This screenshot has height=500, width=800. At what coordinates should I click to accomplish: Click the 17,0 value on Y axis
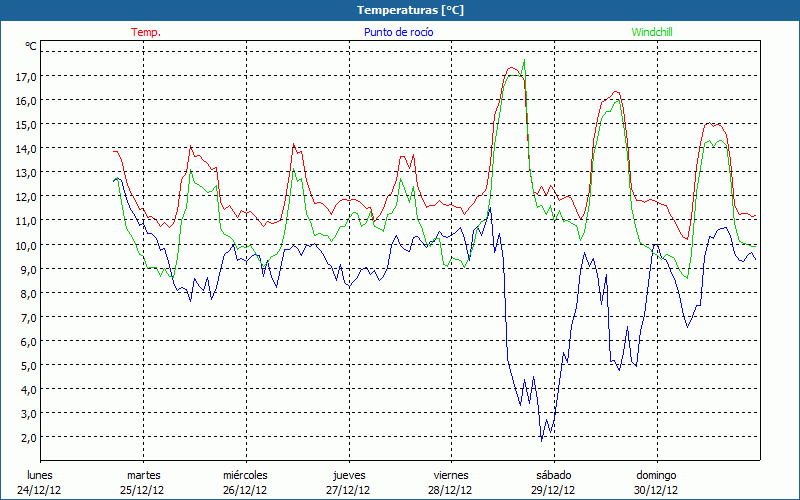coord(26,76)
